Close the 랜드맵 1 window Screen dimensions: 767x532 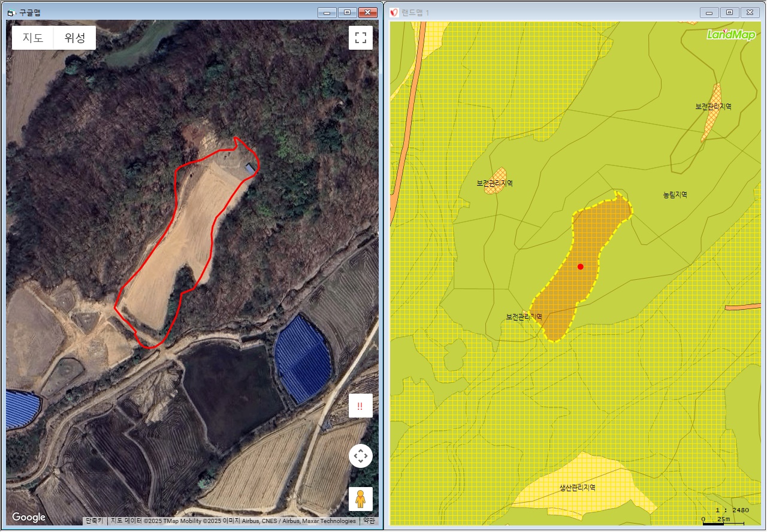[x=749, y=13]
